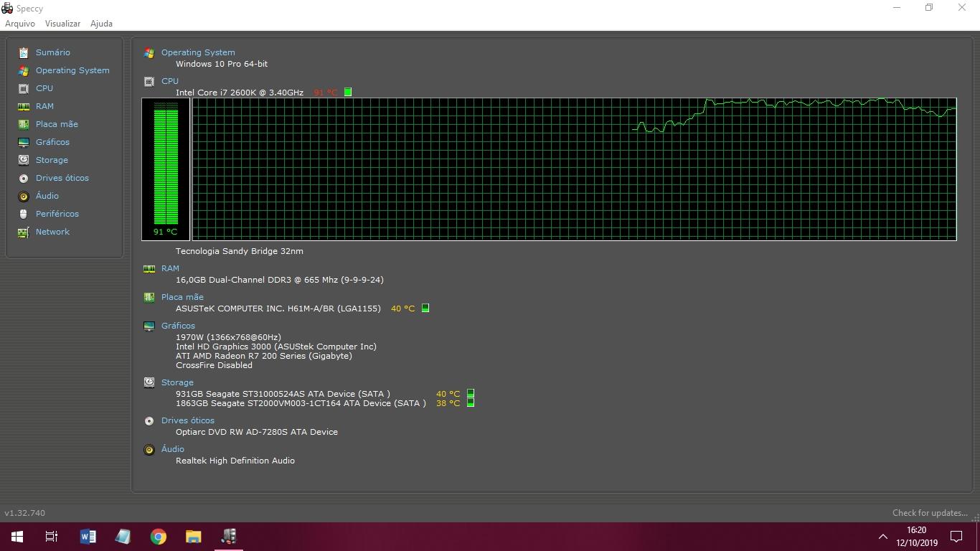
Task: Toggle the CPU temperature graph indicator
Action: (348, 92)
